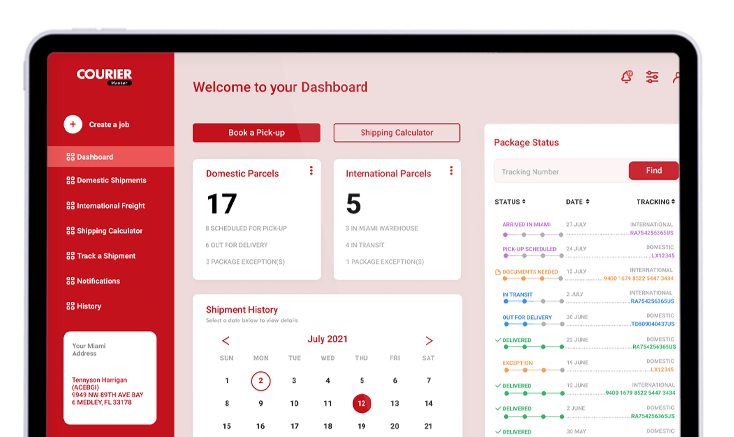Click the grid icon beside History

coord(70,306)
